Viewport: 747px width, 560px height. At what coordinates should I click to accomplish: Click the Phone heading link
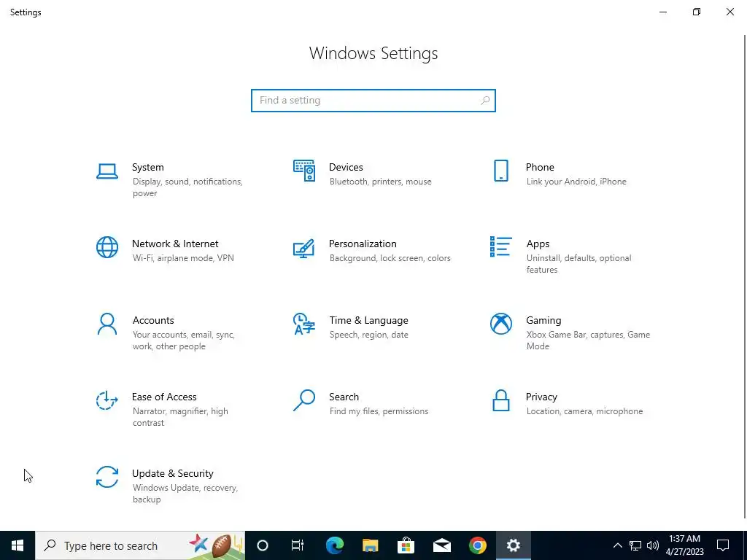[x=540, y=167]
